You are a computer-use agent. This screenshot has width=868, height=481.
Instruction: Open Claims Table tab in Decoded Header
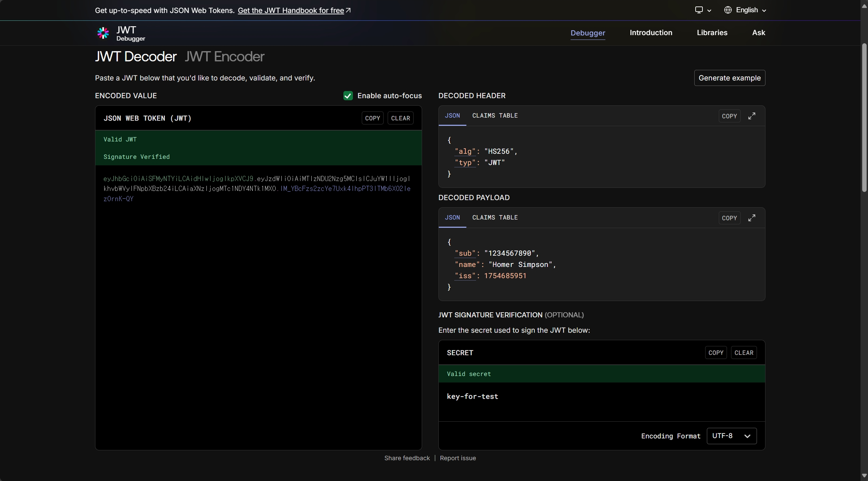(x=495, y=116)
